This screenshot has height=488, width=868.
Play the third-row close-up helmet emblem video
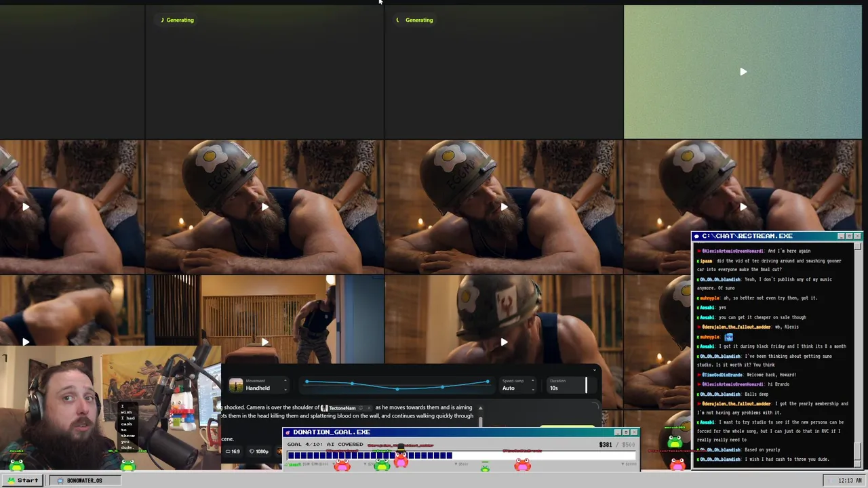click(x=503, y=342)
